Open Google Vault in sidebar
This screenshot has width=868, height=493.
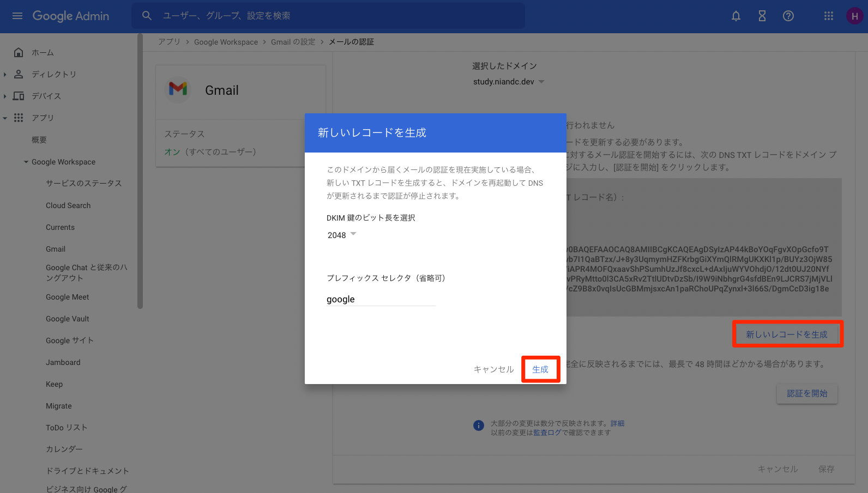tap(67, 319)
